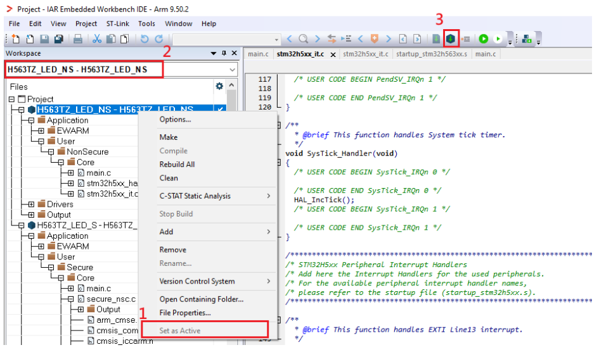Select secure_nsc.c in the workspace tree

coord(111,299)
